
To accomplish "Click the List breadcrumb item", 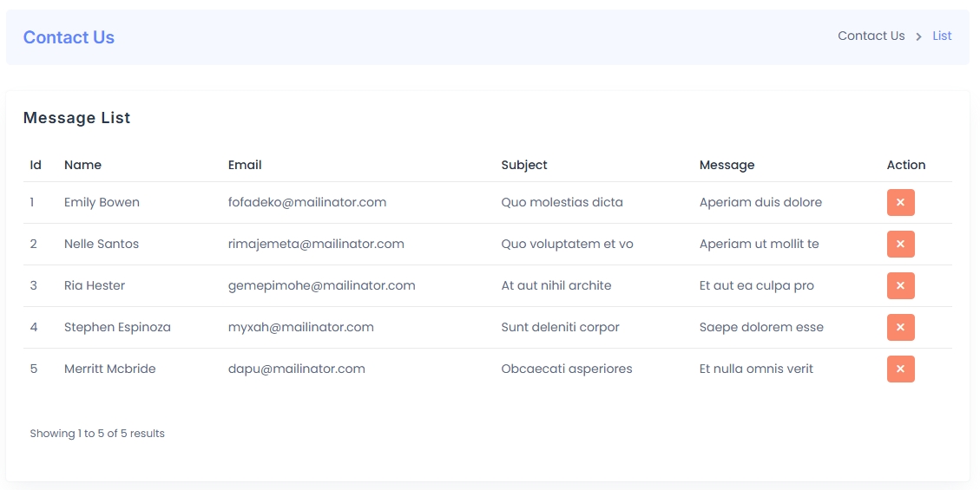I will 942,36.
